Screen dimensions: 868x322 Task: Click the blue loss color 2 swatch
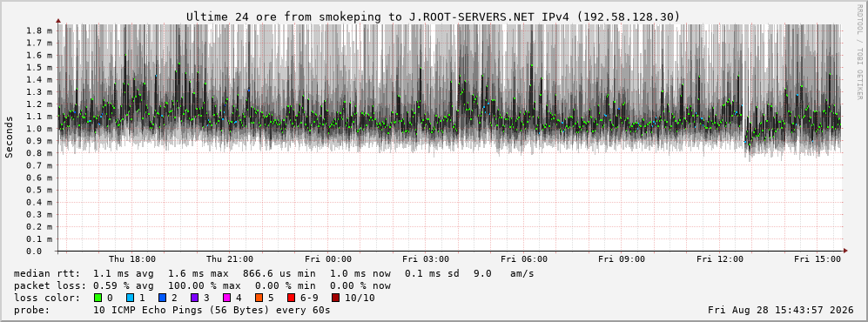pyautogui.click(x=162, y=299)
